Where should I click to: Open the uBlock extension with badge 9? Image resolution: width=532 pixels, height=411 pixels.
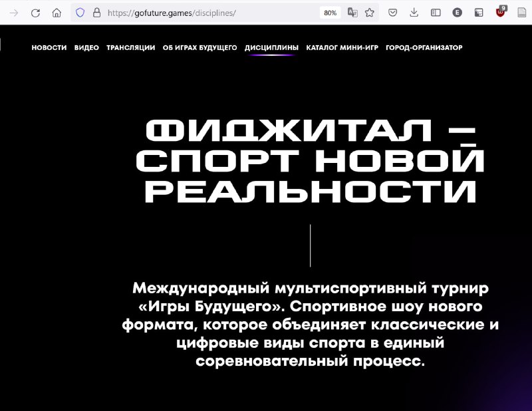pos(501,11)
